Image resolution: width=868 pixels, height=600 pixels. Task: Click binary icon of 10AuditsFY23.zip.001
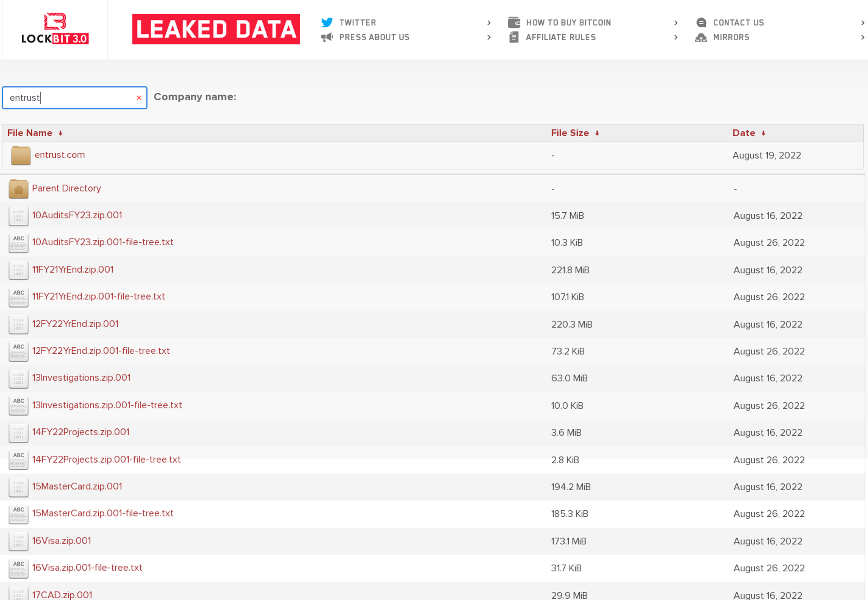coord(18,216)
